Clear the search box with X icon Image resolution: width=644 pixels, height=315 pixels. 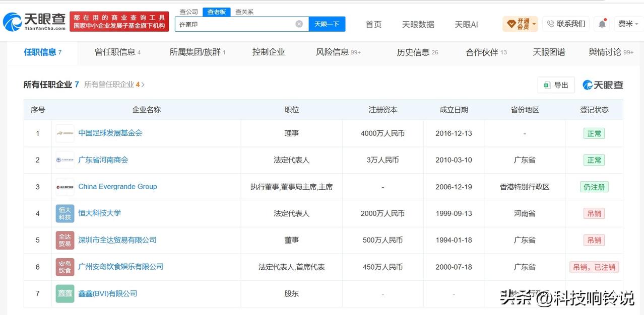pyautogui.click(x=299, y=24)
